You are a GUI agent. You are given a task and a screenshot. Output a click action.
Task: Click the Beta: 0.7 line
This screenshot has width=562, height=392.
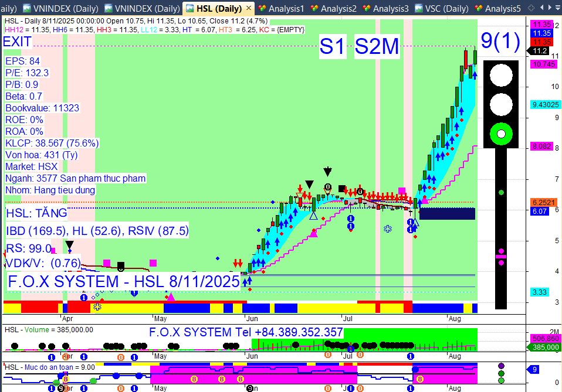tap(23, 96)
